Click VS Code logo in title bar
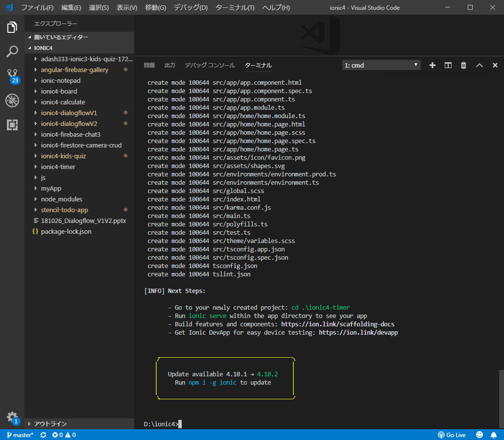Image resolution: width=504 pixels, height=440 pixels. point(9,7)
